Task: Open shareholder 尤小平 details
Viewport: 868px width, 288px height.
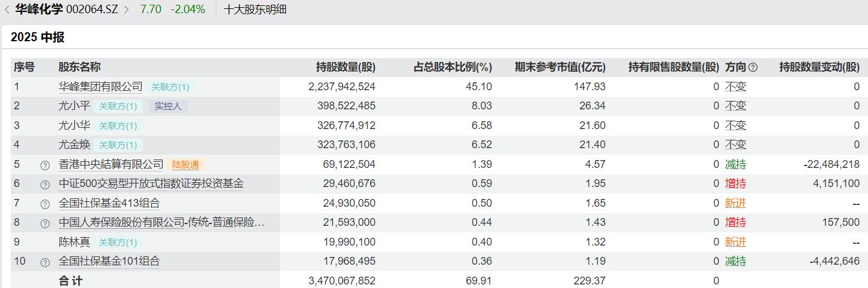Action: click(x=74, y=106)
